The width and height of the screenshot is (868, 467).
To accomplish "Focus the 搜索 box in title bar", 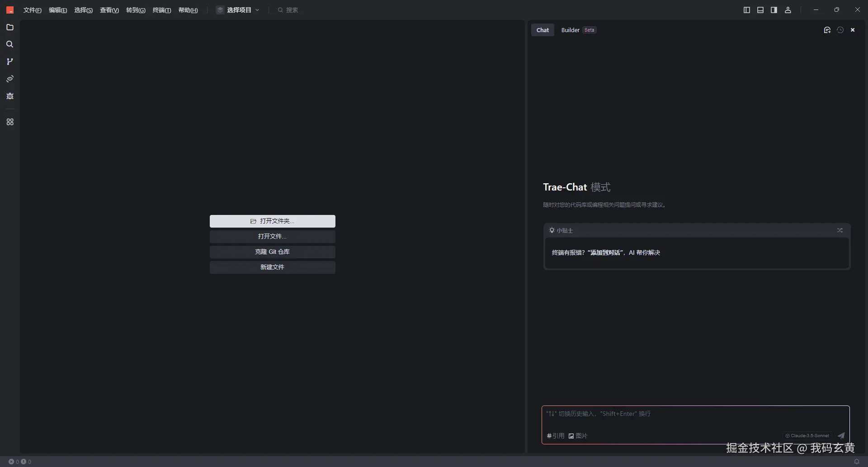I will coord(288,10).
